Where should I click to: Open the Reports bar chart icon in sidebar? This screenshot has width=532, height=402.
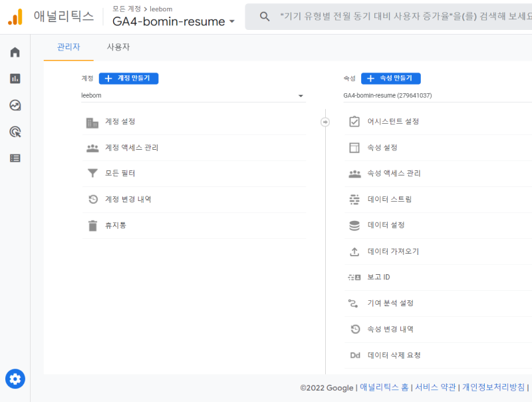tap(15, 79)
